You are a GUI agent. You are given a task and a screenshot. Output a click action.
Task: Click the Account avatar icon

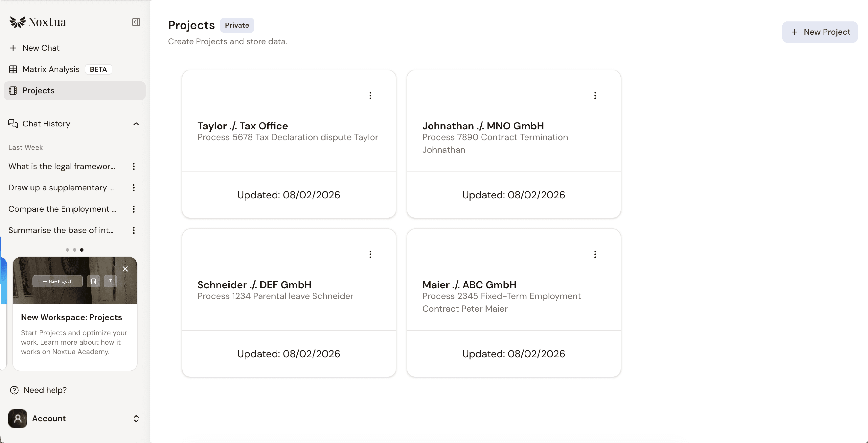click(18, 418)
